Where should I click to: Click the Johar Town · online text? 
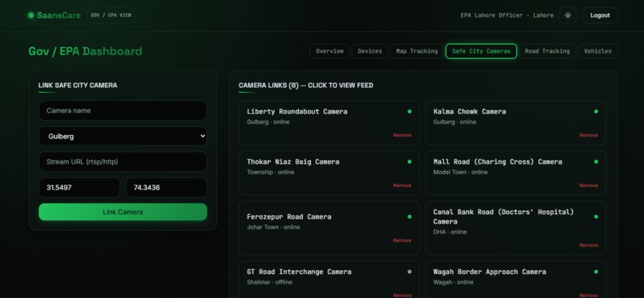[273, 228]
